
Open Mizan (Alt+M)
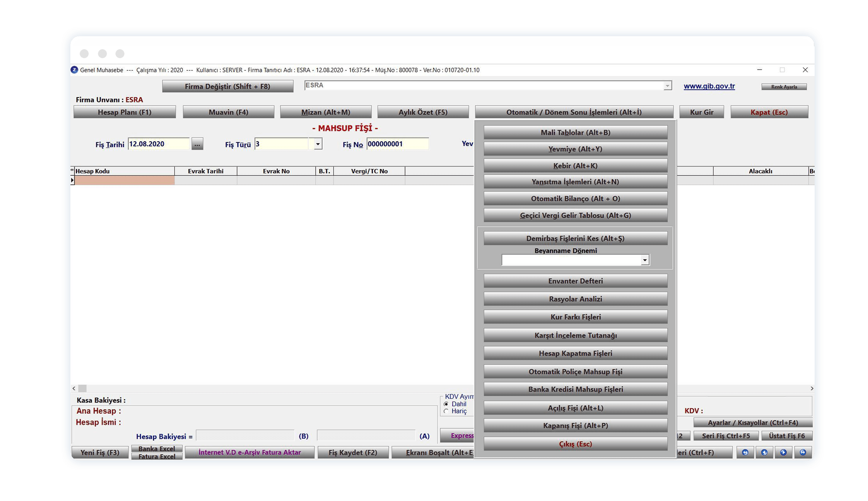(x=326, y=112)
